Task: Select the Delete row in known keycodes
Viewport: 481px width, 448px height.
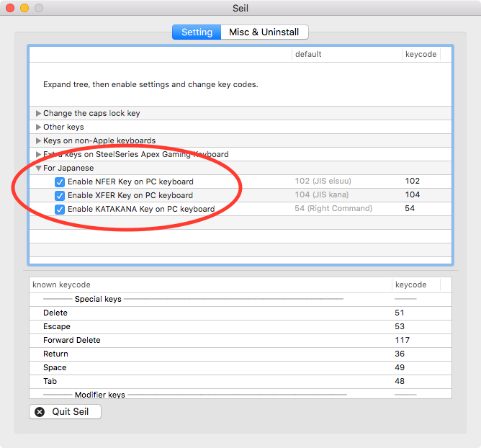Action: pyautogui.click(x=240, y=313)
